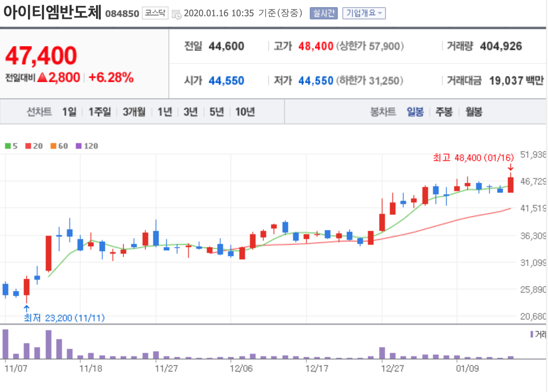Screen dimensions: 548x392
Task: Click the open price 시가 44,550
Action: point(214,80)
